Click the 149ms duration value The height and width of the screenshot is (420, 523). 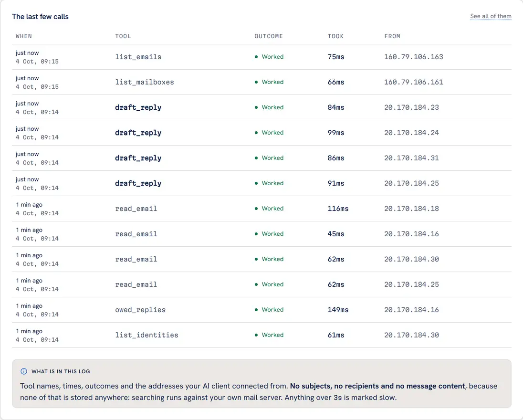(338, 310)
